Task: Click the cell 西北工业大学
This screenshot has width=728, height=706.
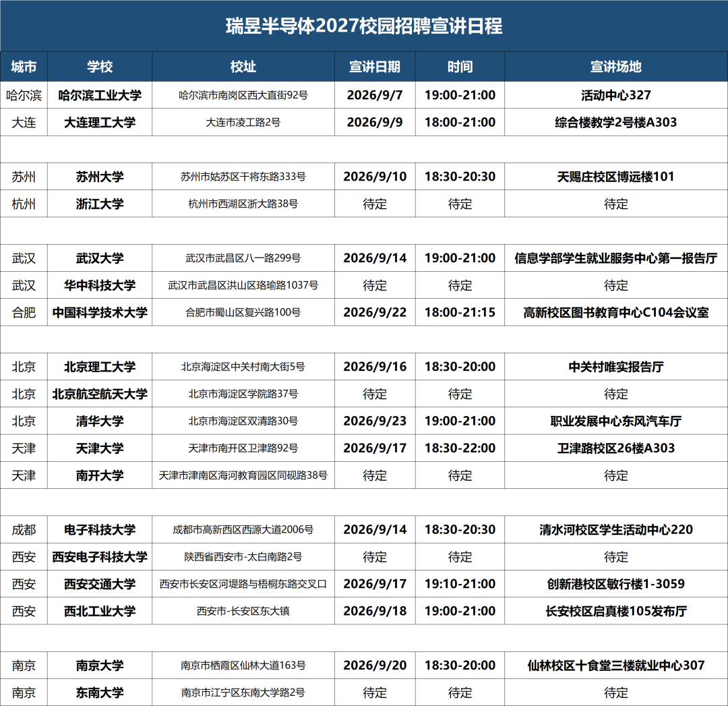Action: [100, 612]
